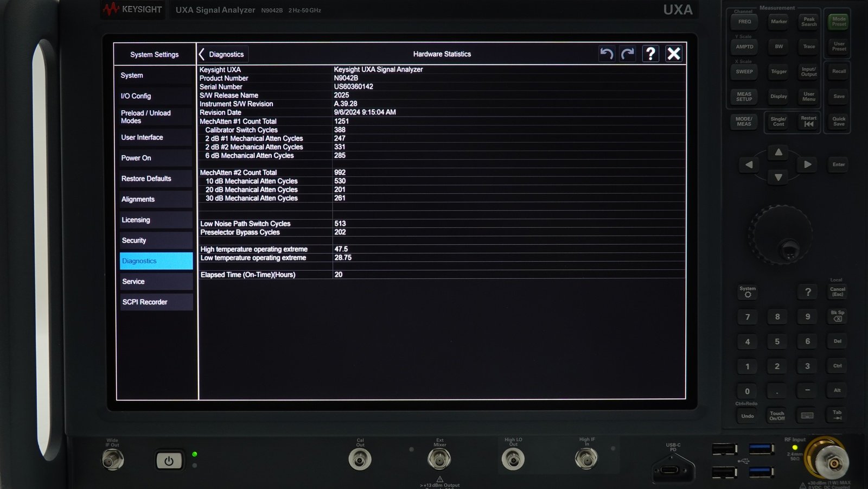Tap the up arrow navigation key

pyautogui.click(x=778, y=153)
